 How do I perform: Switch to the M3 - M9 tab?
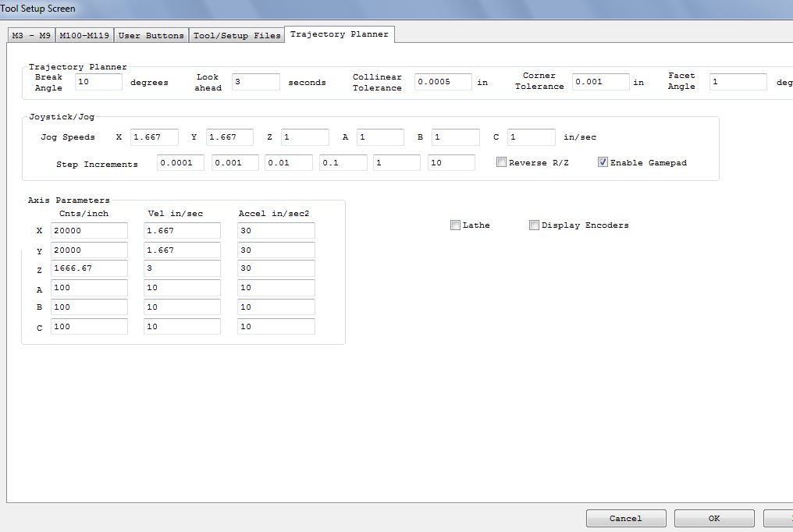point(31,36)
